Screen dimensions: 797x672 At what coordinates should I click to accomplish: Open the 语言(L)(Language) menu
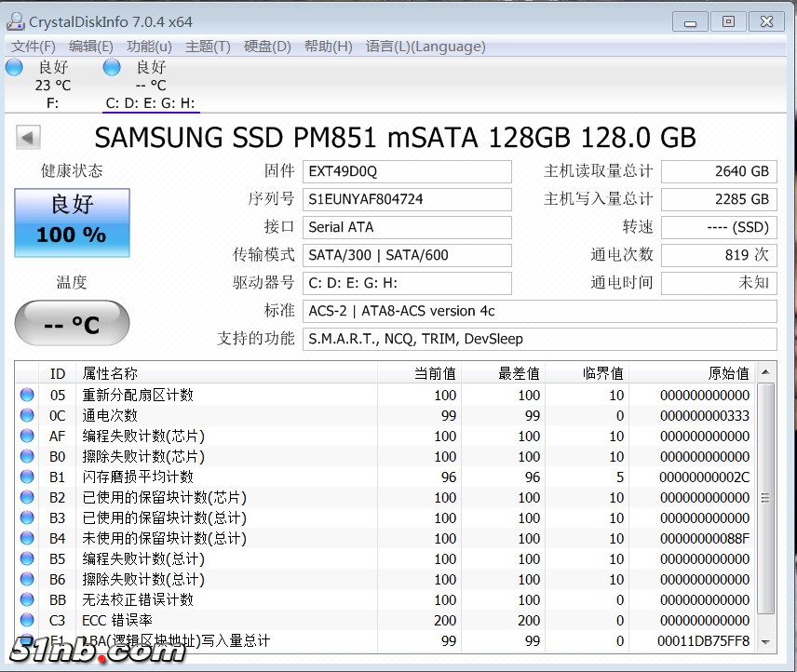coord(426,47)
